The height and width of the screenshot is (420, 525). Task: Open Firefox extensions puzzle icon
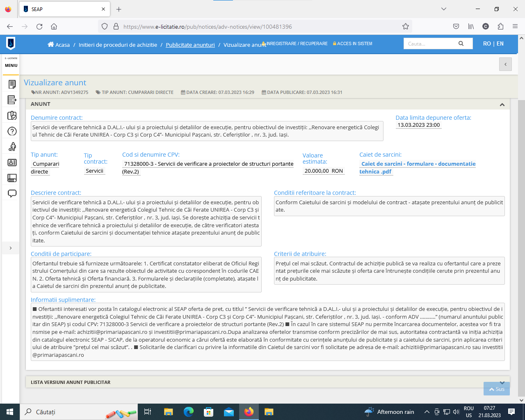[500, 26]
